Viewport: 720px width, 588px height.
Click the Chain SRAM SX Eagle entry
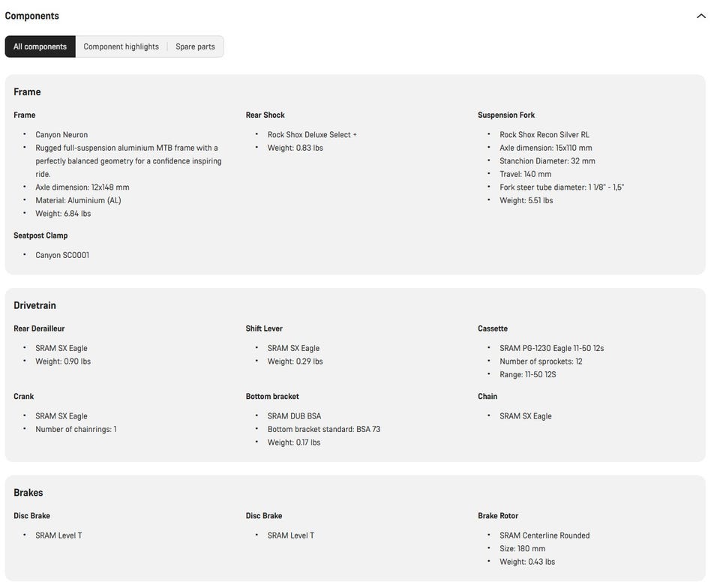526,415
